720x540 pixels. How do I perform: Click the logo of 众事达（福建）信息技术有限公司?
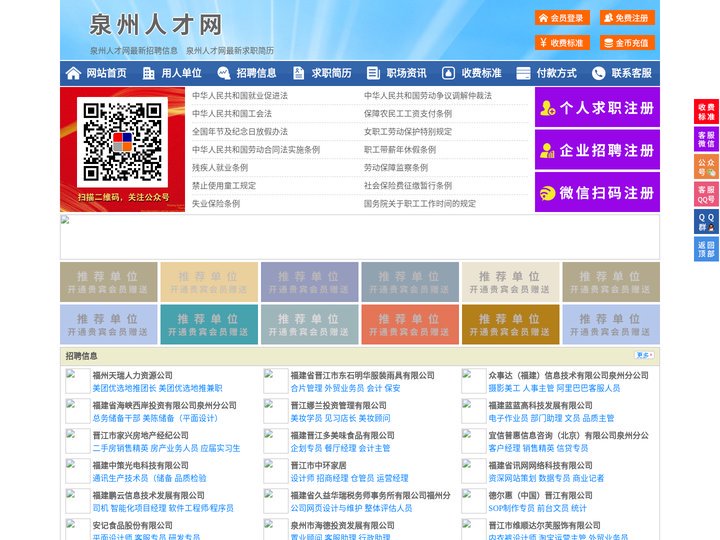point(473,381)
